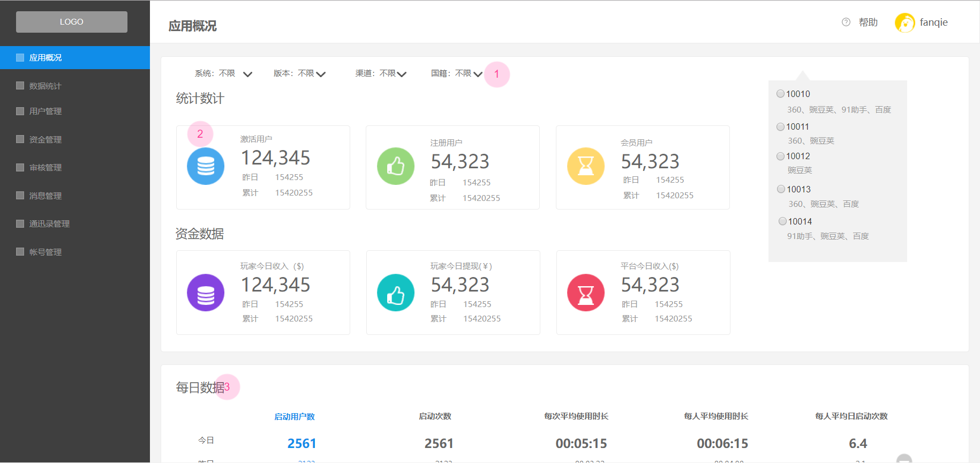Click the red hourglass icon for 平台今日收入
Image resolution: width=980 pixels, height=463 pixels.
click(586, 293)
